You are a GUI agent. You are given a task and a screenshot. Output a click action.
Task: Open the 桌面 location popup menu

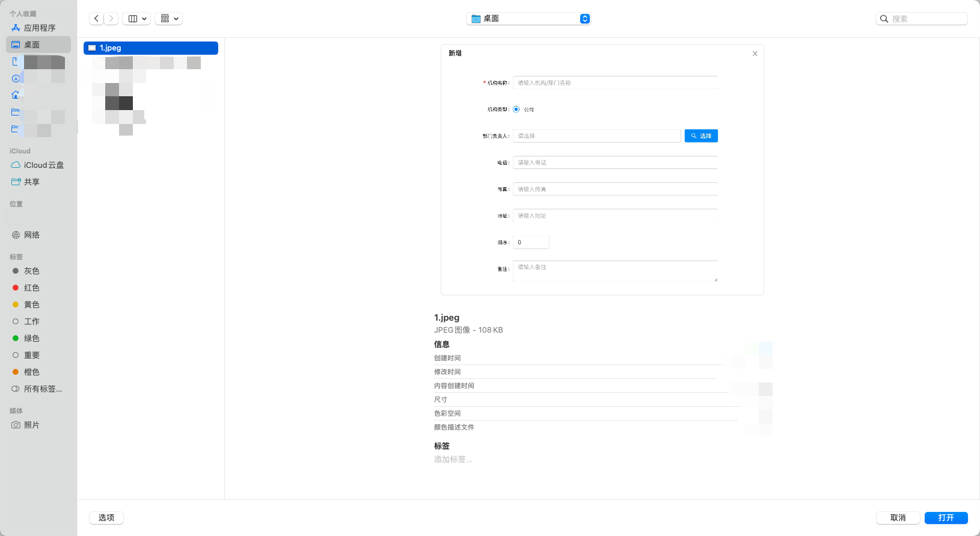[x=528, y=19]
